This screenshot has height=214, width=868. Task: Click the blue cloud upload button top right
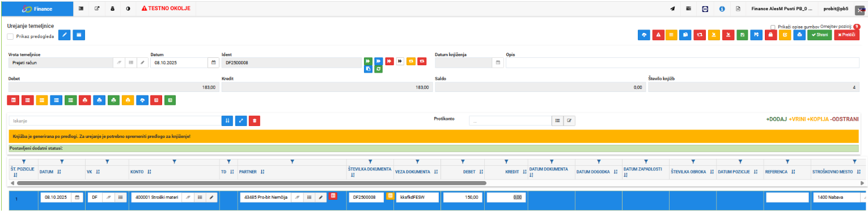point(645,35)
